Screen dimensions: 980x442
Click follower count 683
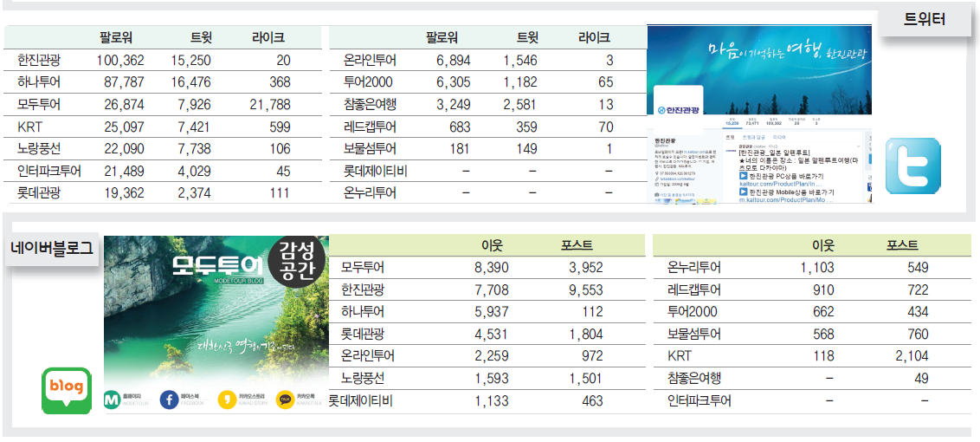[460, 127]
